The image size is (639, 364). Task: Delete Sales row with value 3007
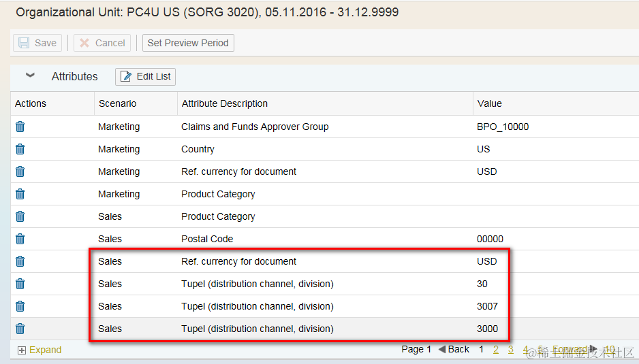(x=20, y=306)
